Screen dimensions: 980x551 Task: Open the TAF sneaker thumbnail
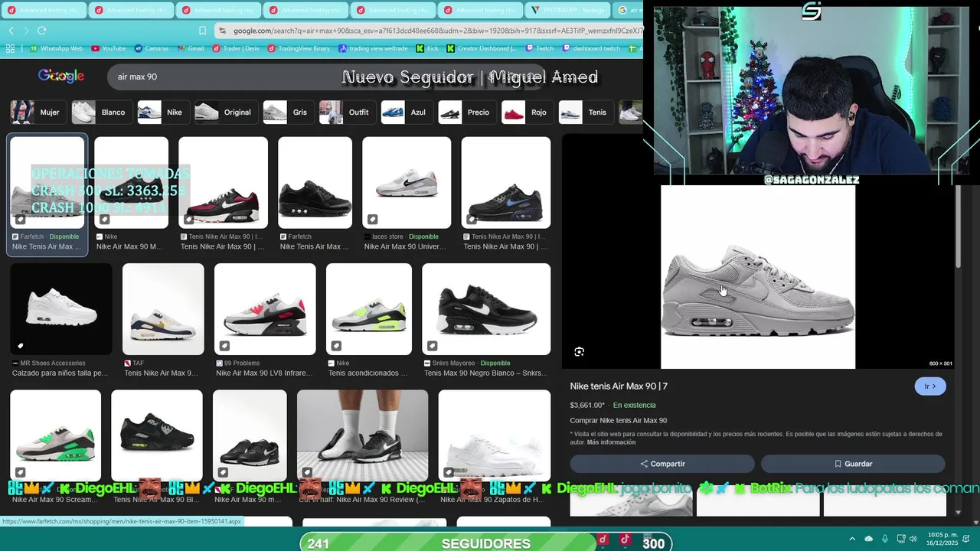tap(163, 309)
